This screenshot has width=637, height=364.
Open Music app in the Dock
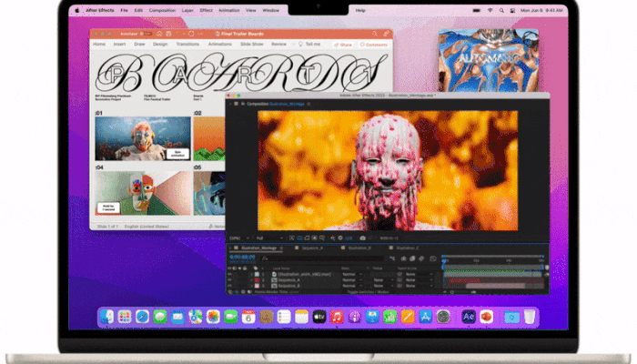[x=337, y=317]
